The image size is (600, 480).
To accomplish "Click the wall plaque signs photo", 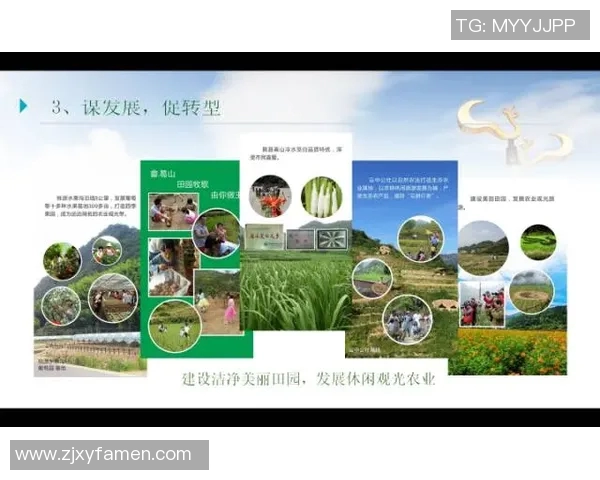I will tap(296, 238).
